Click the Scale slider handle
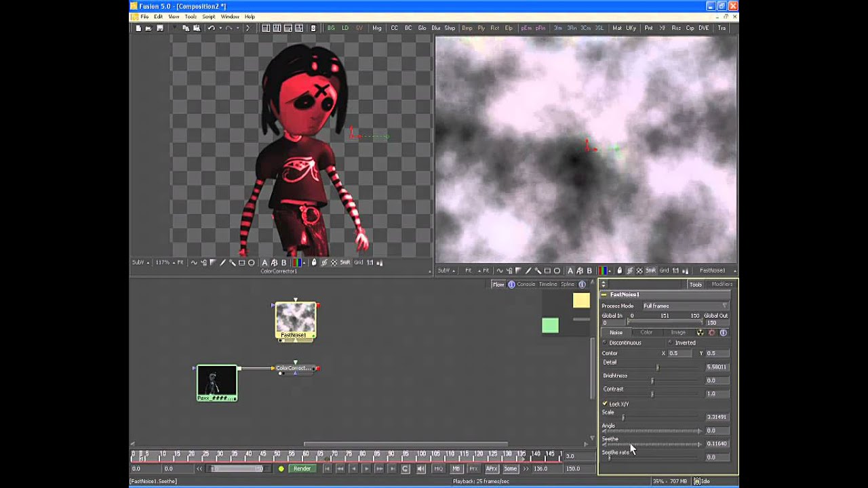This screenshot has height=488, width=868. (623, 418)
